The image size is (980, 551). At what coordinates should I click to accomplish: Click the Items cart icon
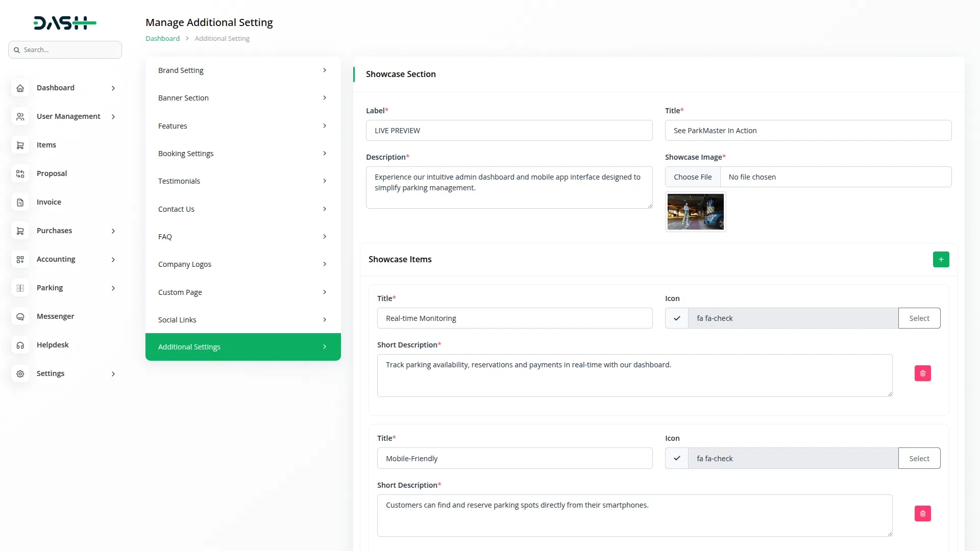click(20, 145)
